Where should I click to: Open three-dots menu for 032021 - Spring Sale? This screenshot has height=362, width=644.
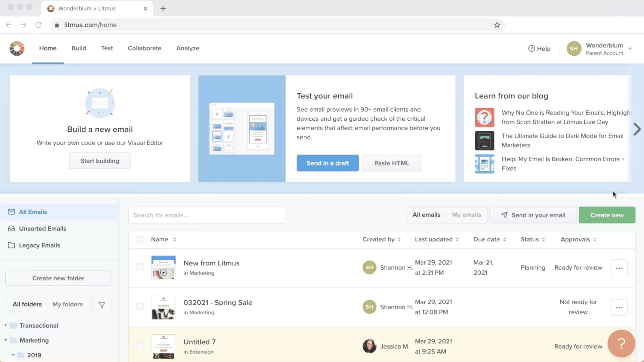(619, 307)
